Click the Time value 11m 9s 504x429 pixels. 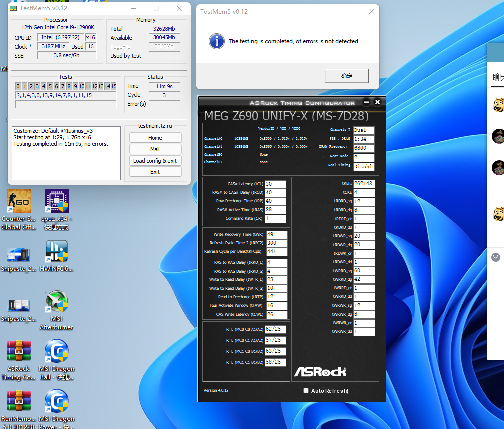[x=164, y=86]
